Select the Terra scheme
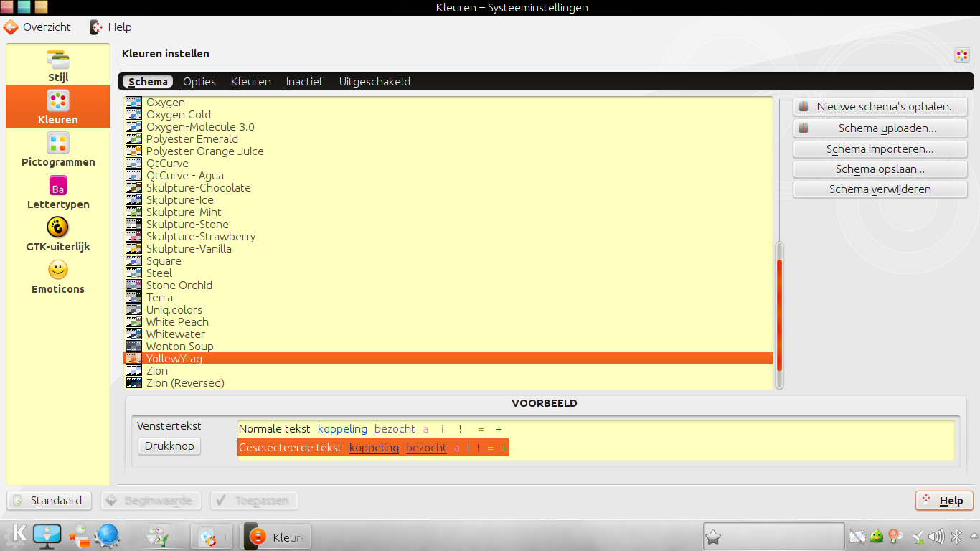The height and width of the screenshot is (551, 980). coord(448,298)
